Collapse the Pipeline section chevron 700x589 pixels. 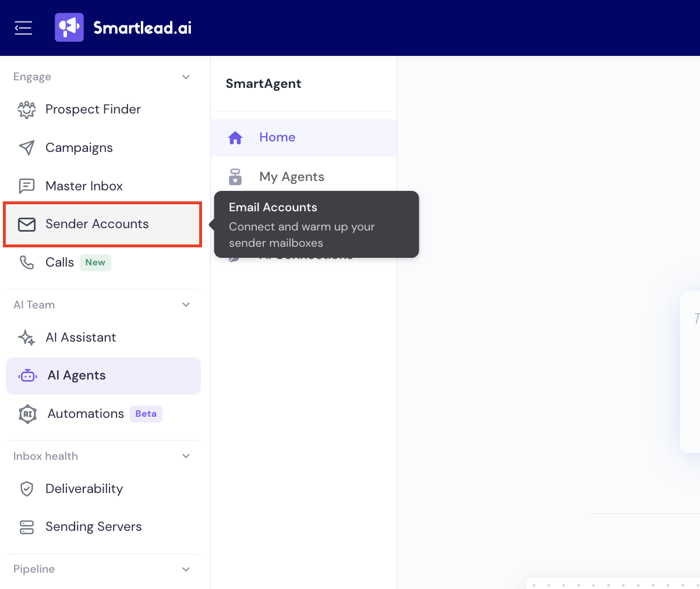point(186,569)
